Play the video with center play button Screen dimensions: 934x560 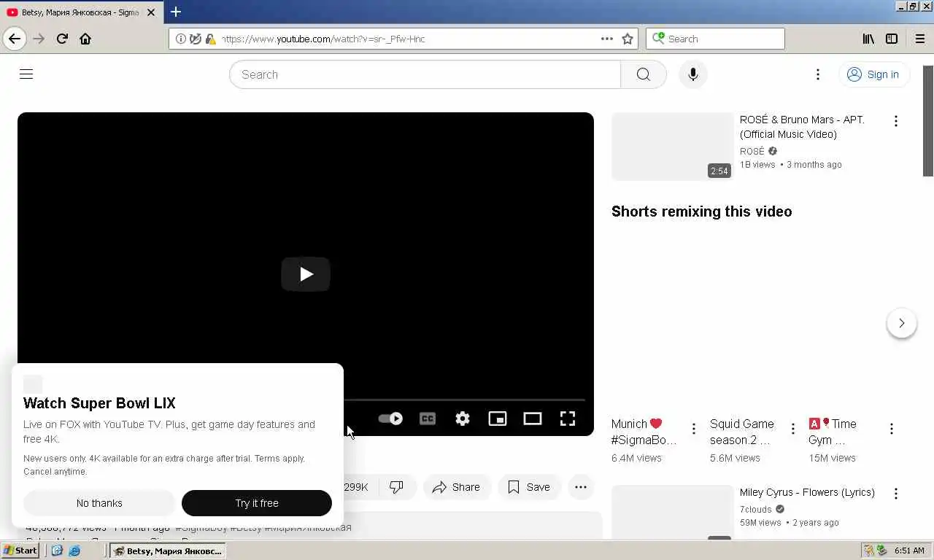coord(306,274)
